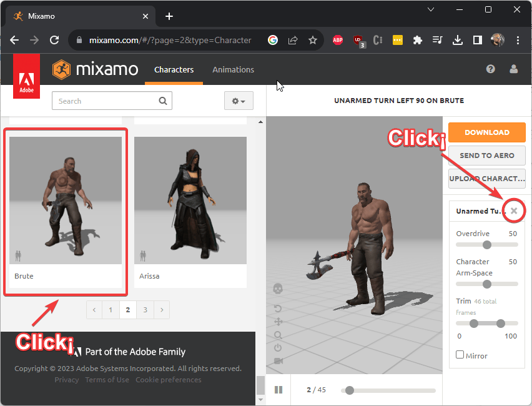Enable the Mirror checkbox

pyautogui.click(x=460, y=355)
